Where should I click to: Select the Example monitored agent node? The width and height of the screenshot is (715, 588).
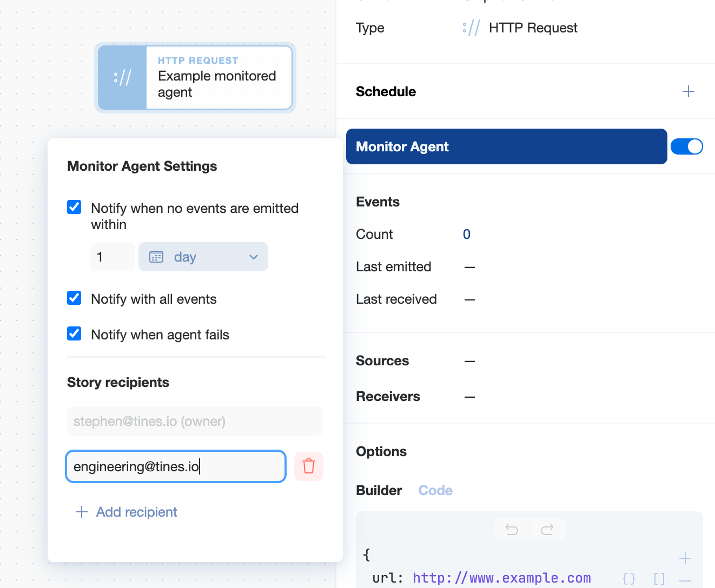coord(195,78)
